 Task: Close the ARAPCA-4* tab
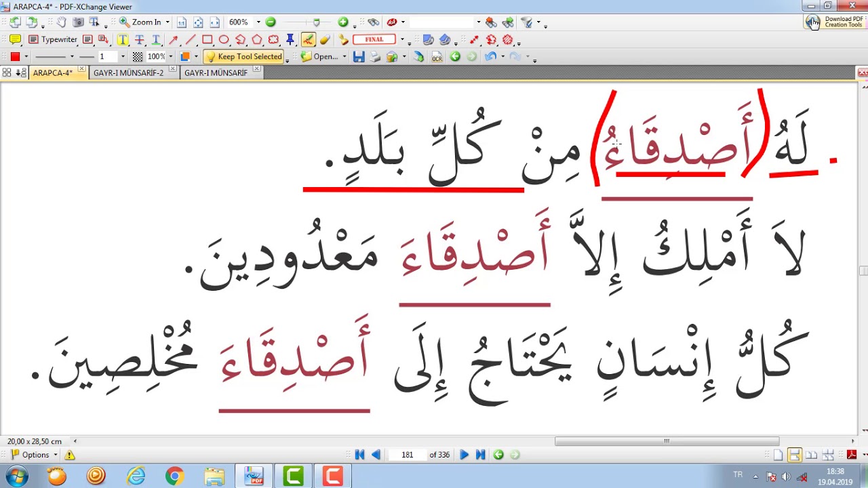coord(82,70)
